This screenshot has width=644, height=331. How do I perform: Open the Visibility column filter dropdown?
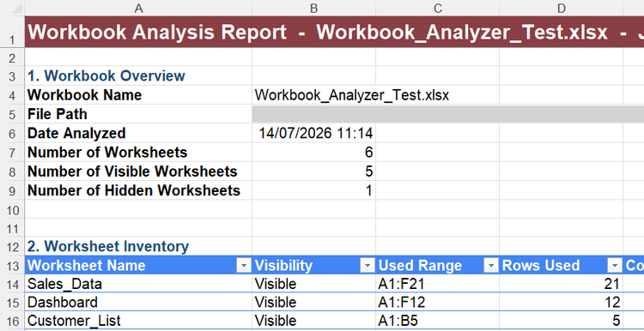(x=368, y=266)
